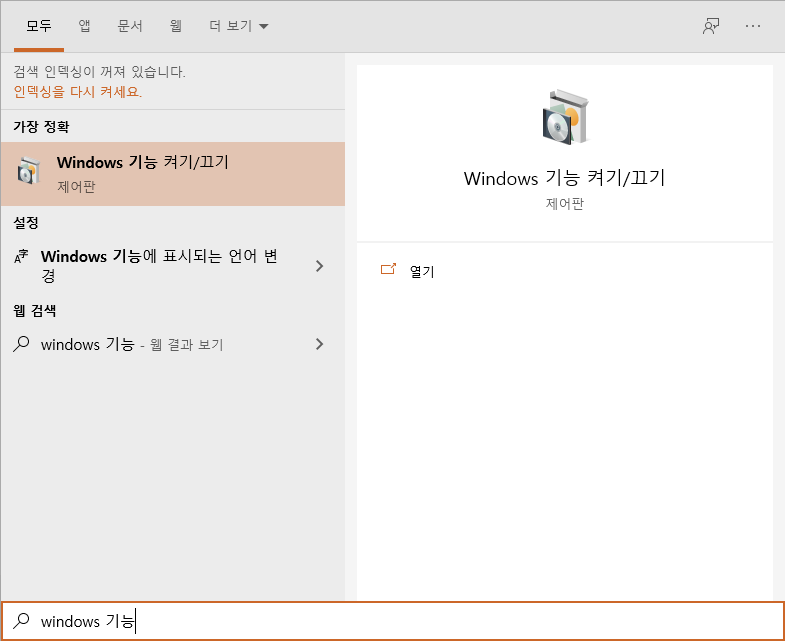Expand the 더 보기 dropdown

click(238, 26)
